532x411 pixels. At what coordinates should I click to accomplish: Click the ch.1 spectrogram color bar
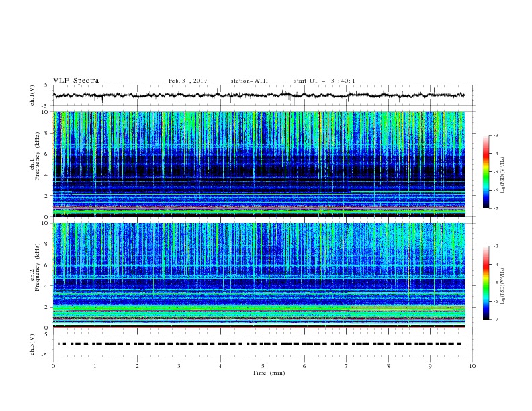(486, 171)
